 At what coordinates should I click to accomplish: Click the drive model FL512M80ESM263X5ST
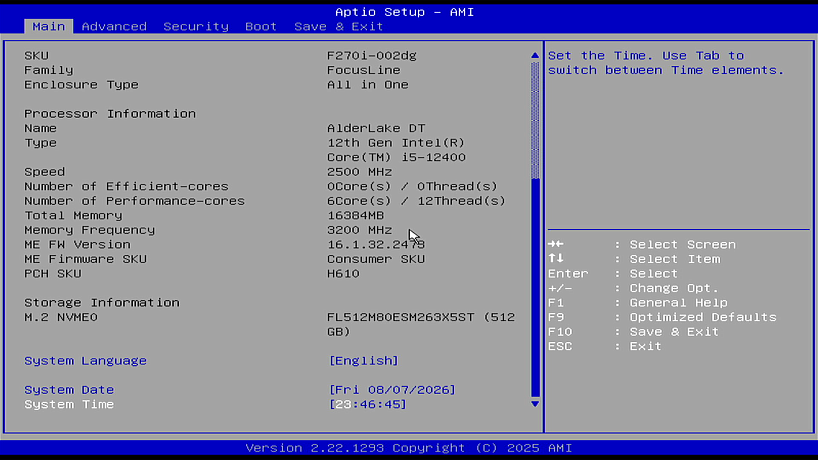click(x=401, y=318)
